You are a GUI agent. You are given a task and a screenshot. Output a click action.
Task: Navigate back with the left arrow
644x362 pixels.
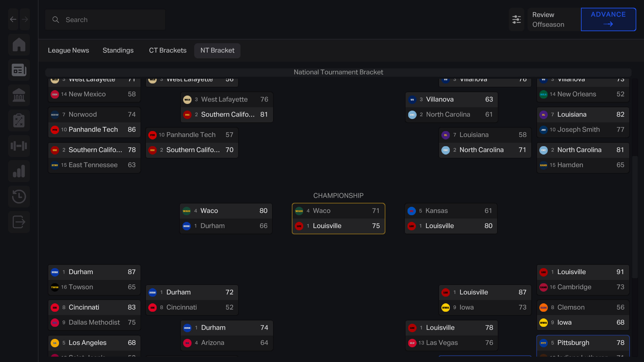pos(13,19)
